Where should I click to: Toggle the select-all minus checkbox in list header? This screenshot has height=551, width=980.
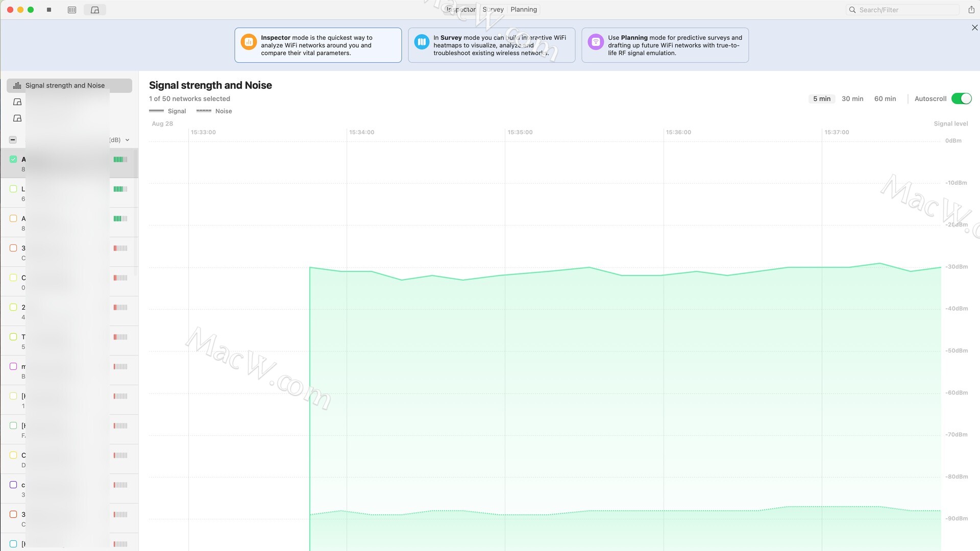point(13,140)
